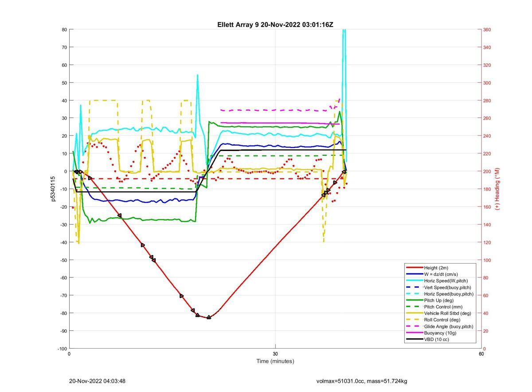
Task: Select 'Horiz Speed(buoy,pitch)' legend entry
Action: pos(440,294)
